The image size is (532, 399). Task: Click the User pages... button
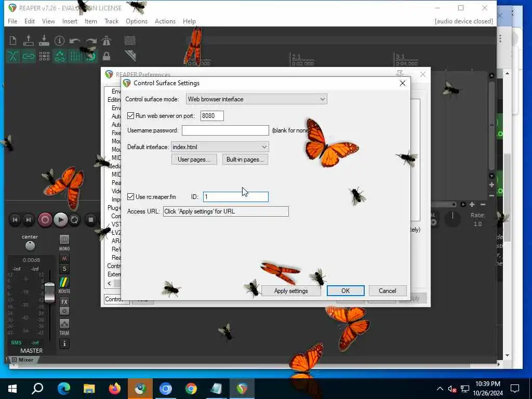pos(194,159)
